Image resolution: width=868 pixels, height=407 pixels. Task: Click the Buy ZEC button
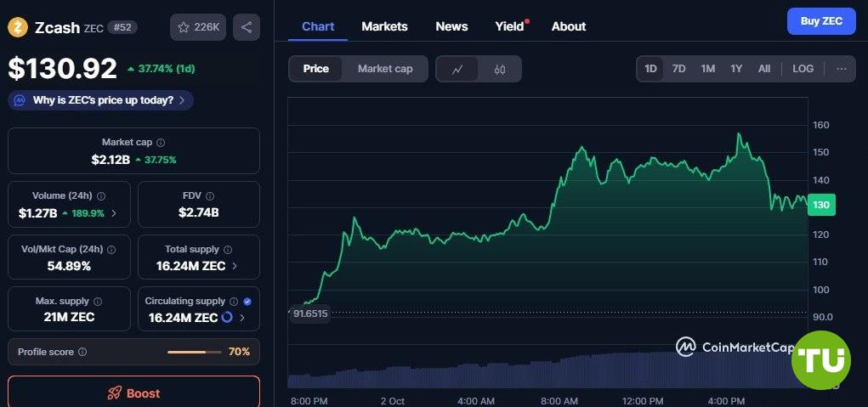(821, 21)
